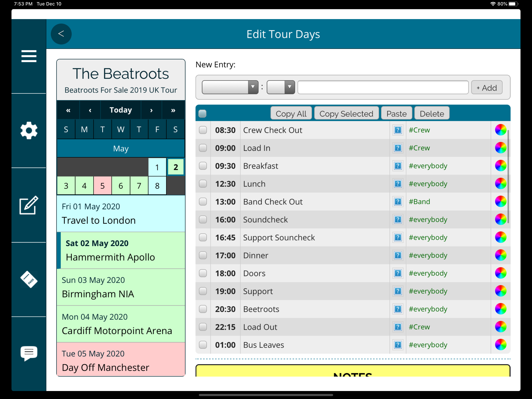532x399 pixels.
Task: Open help icon for Beetroots row
Action: tap(398, 309)
